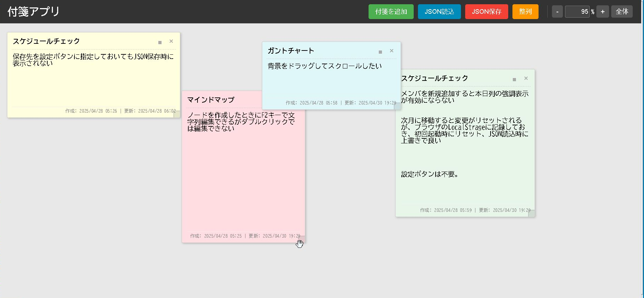Click the resize handle of yellow note
The height and width of the screenshot is (298, 644).
tap(177, 114)
